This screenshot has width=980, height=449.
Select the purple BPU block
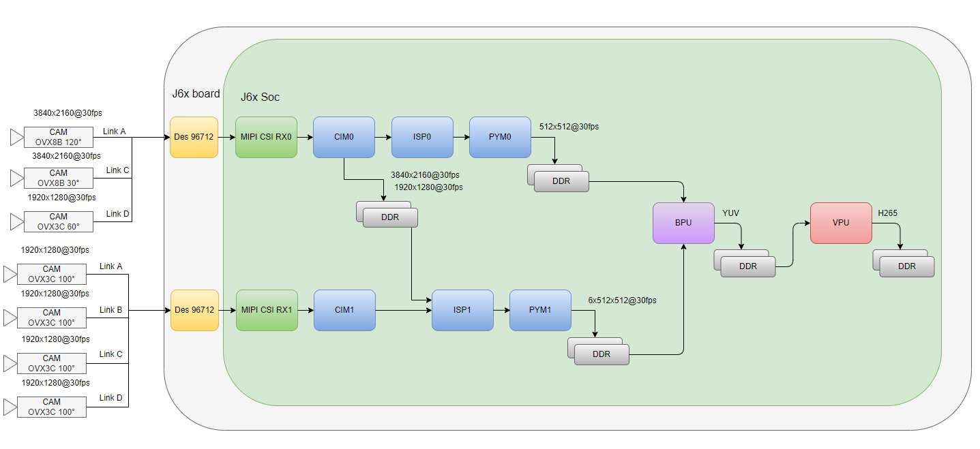683,223
